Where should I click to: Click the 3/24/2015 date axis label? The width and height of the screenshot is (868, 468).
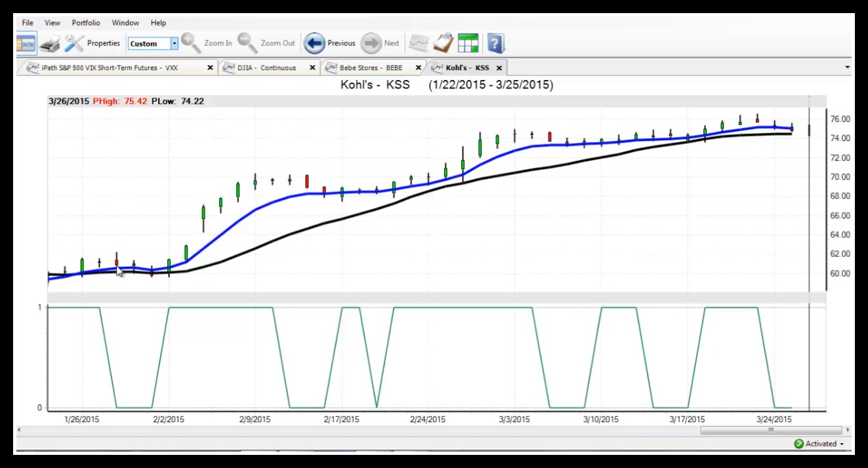[x=774, y=419]
